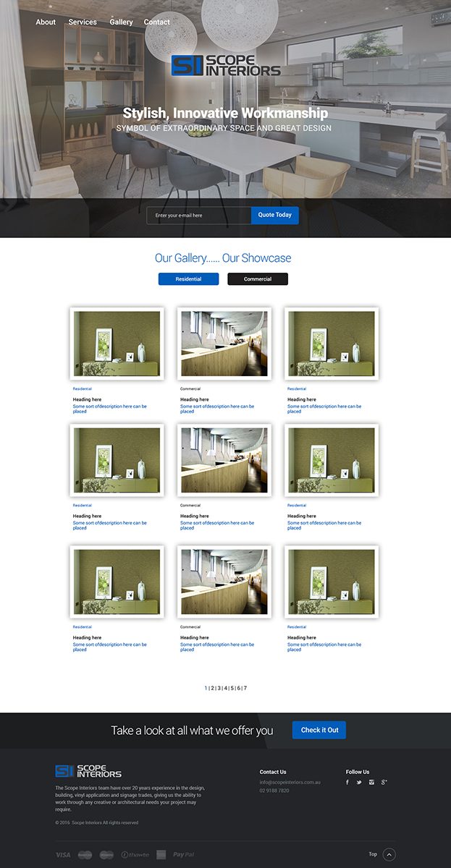Viewport: 451px width, 868px height.
Task: Go to gallery page 7
Action: [245, 689]
